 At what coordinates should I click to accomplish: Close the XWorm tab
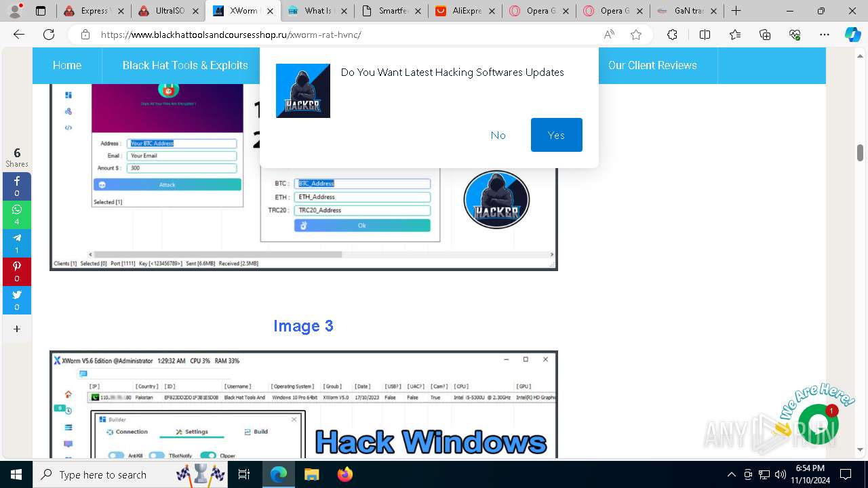coord(269,11)
